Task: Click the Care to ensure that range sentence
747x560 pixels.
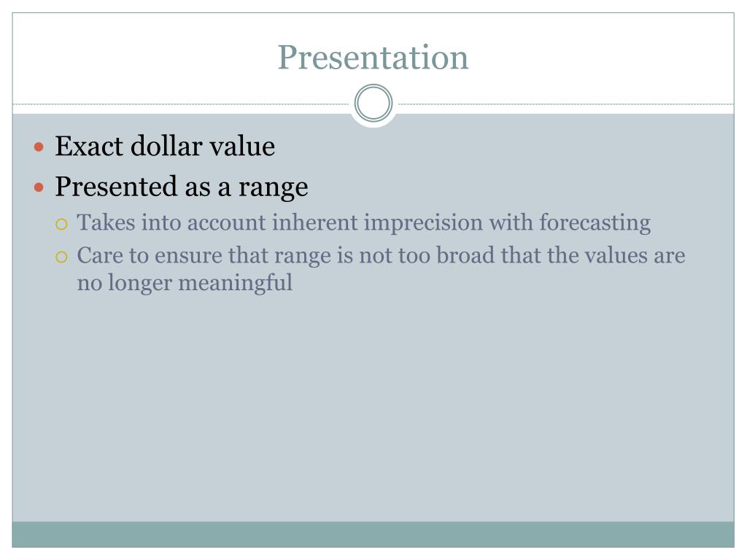Action: (x=381, y=269)
